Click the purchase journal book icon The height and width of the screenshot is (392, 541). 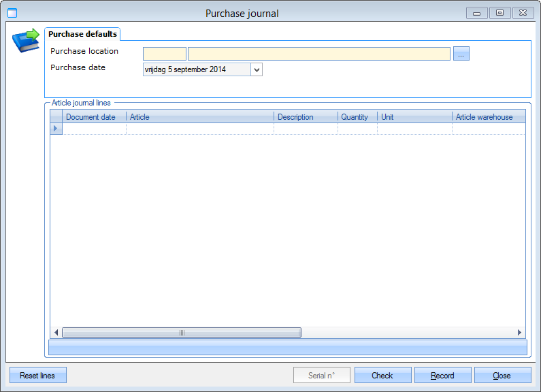[26, 41]
